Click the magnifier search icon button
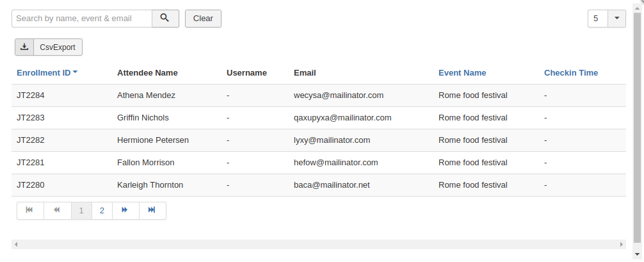The image size is (644, 262). (165, 19)
